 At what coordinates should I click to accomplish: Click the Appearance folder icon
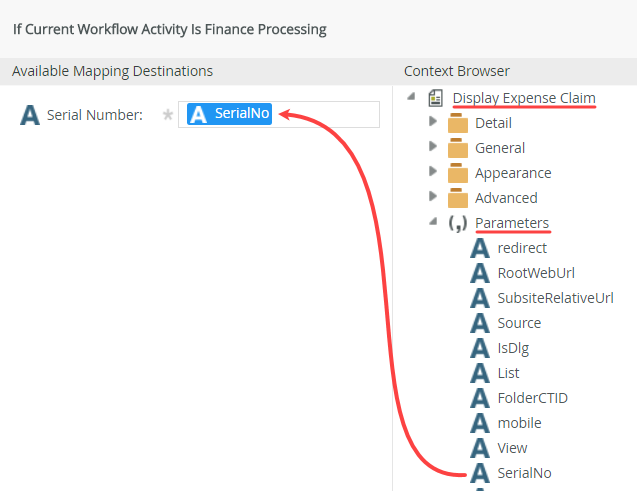(x=458, y=173)
